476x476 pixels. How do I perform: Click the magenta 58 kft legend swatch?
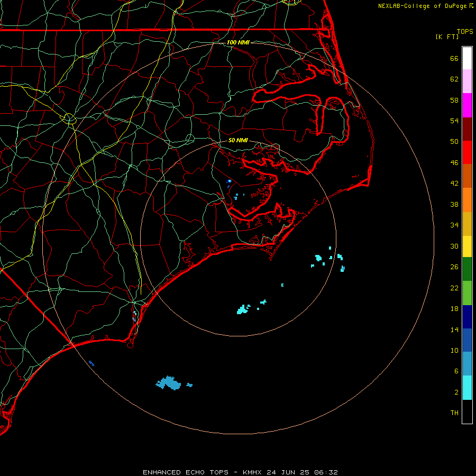467,105
